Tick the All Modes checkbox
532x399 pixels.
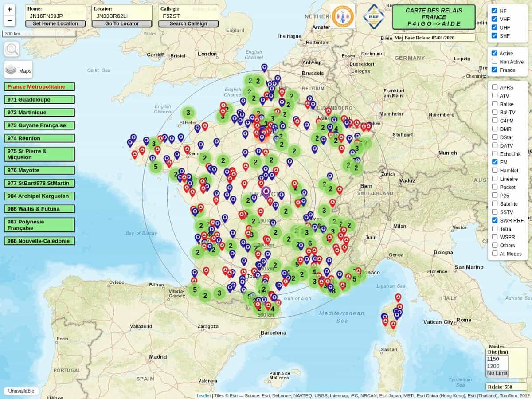point(494,253)
